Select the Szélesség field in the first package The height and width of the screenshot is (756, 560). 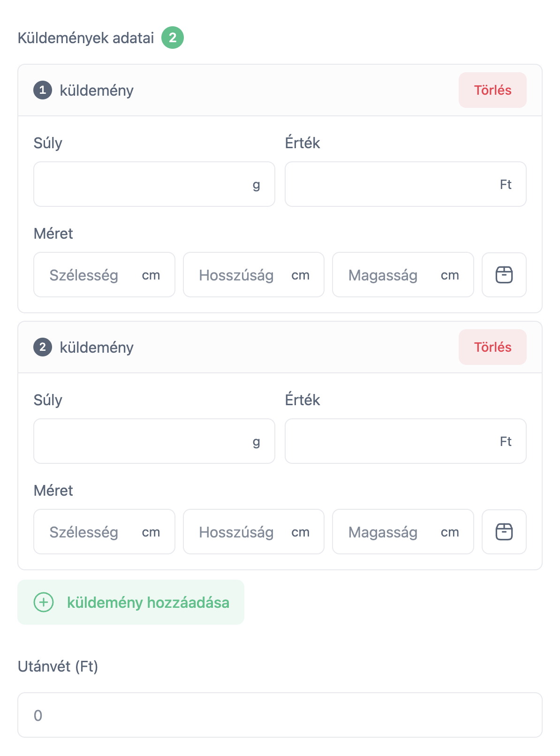(x=104, y=274)
